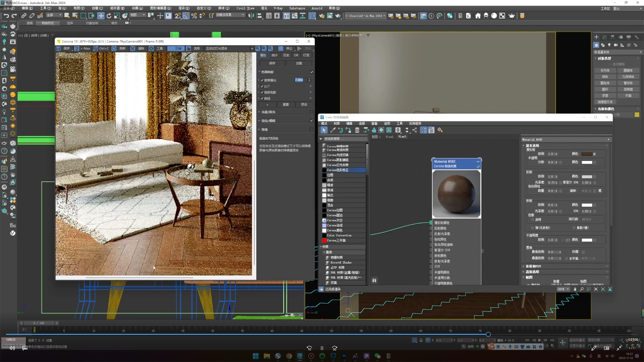Click the trash delete icon in Slate editor
Image resolution: width=644 pixels, height=362 pixels.
357,130
